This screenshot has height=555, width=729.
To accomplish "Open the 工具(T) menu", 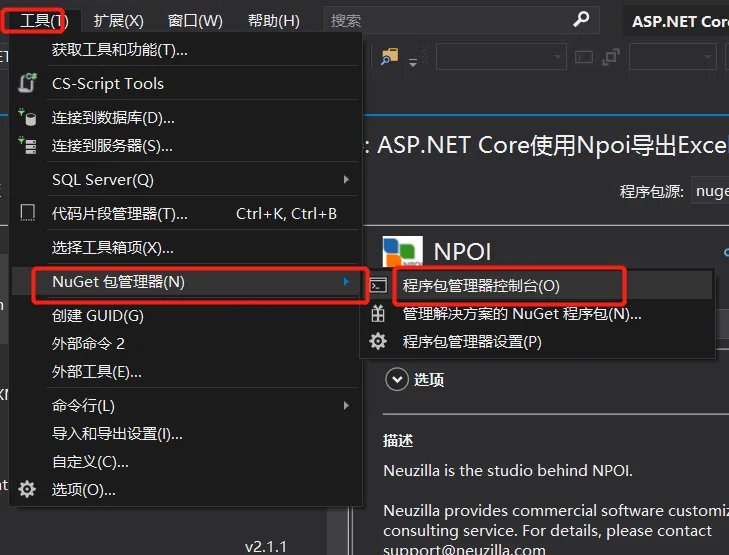I will pyautogui.click(x=44, y=20).
